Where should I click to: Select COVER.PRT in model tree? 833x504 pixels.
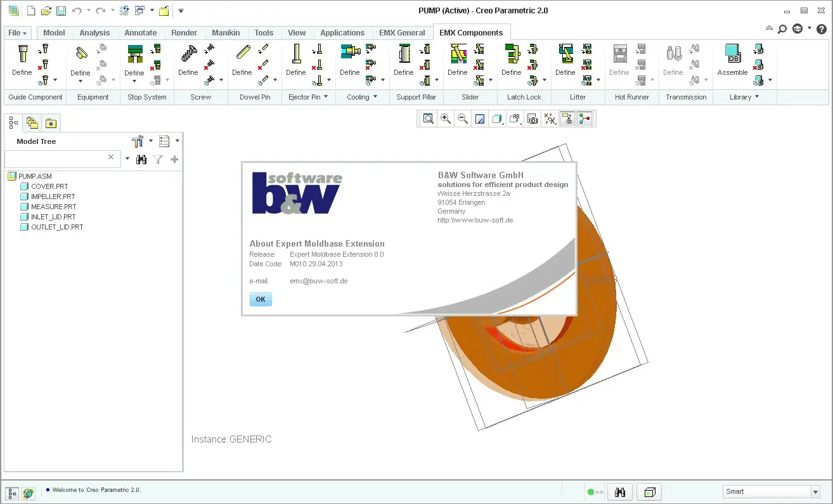coord(49,186)
